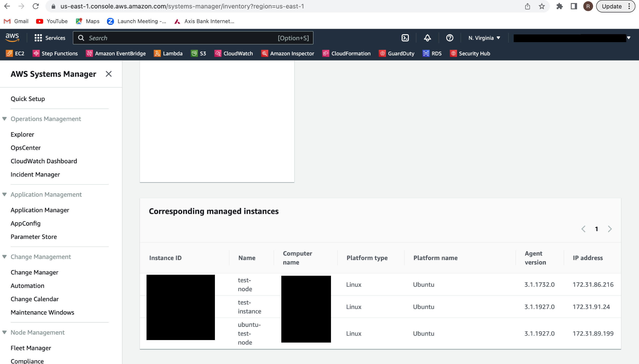Open AppConfig in the sidebar
The image size is (639, 364).
coord(25,223)
